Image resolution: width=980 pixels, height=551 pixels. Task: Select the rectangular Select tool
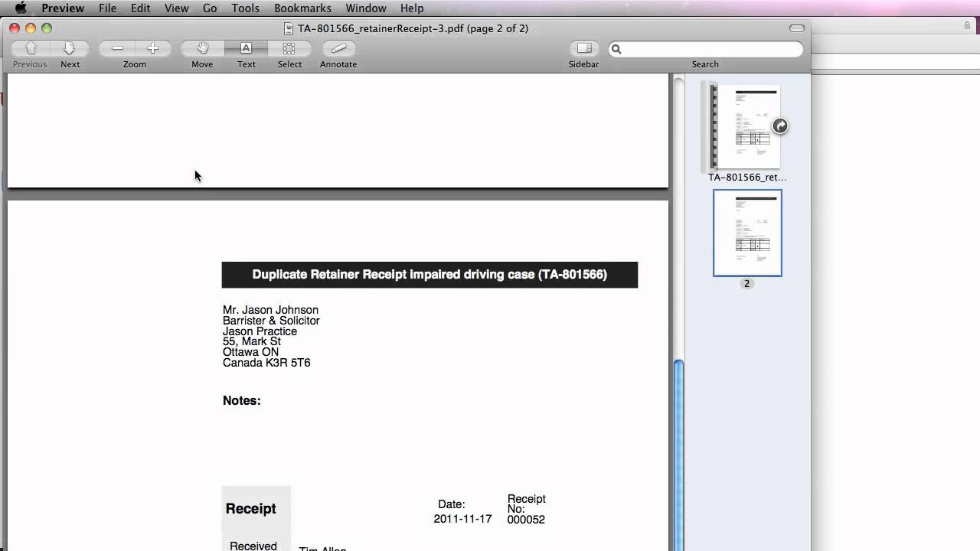point(289,48)
